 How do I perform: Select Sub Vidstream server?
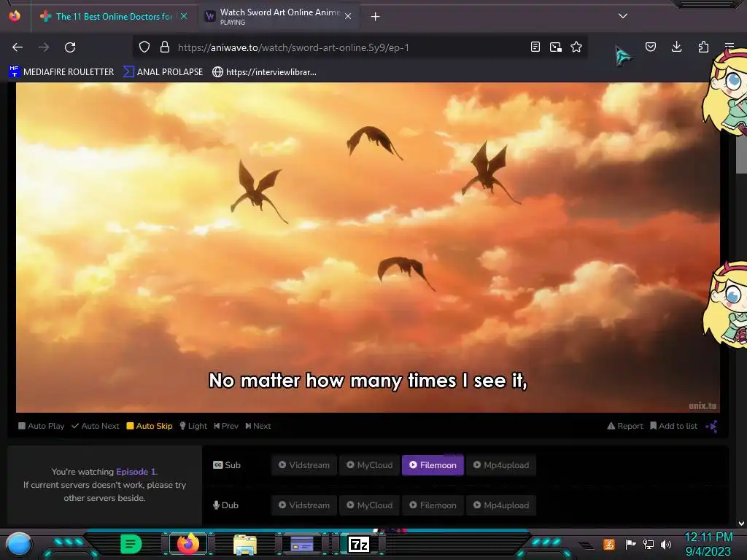click(304, 464)
